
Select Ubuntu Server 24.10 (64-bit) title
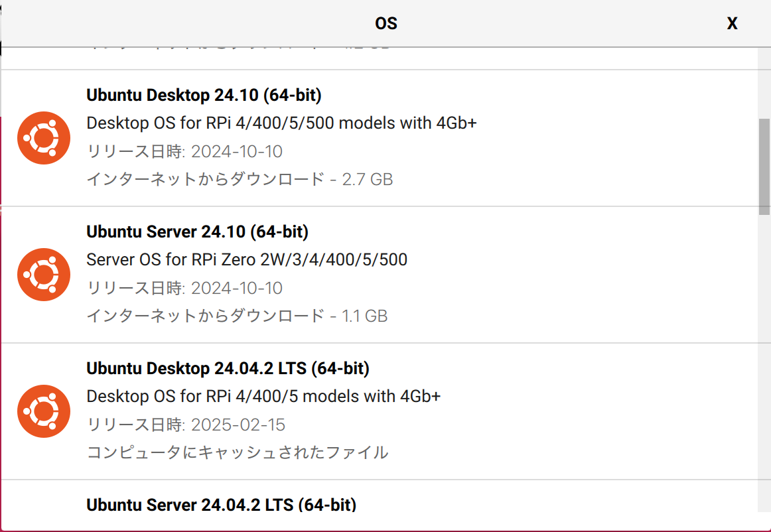pos(197,232)
